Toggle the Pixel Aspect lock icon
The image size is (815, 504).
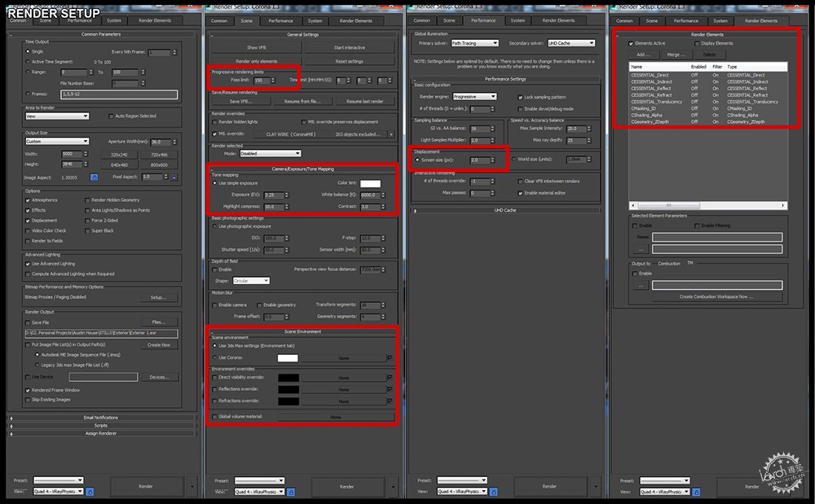point(174,177)
